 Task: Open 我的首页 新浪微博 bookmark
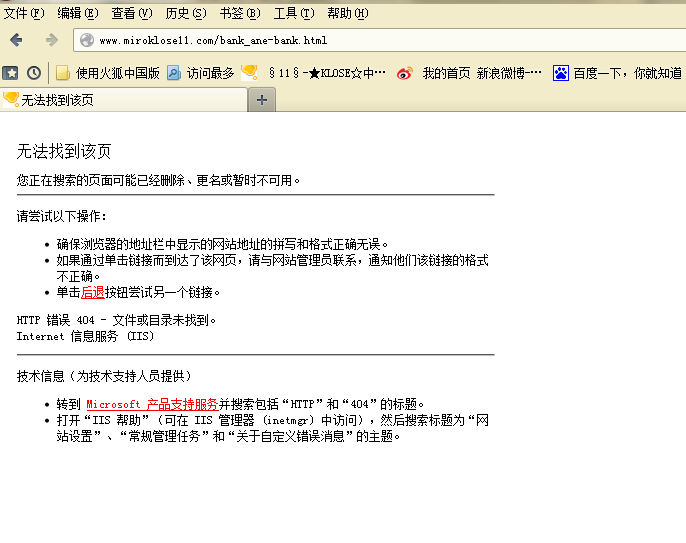(469, 73)
